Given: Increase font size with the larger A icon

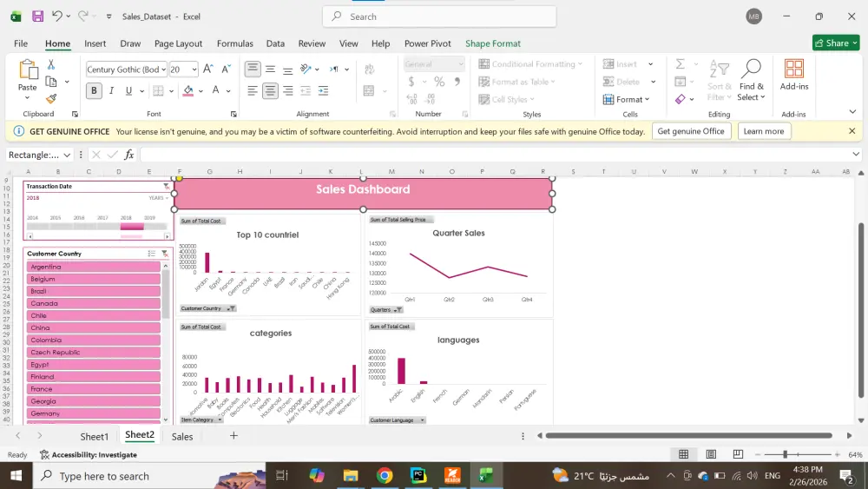Looking at the screenshot, I should click(208, 69).
